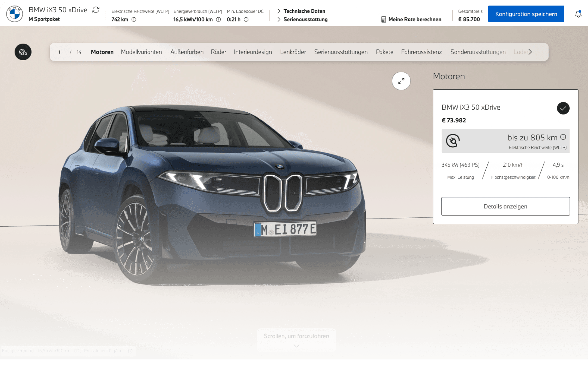Click Konfiguration speichern button
The width and height of the screenshot is (588, 386).
coord(526,14)
